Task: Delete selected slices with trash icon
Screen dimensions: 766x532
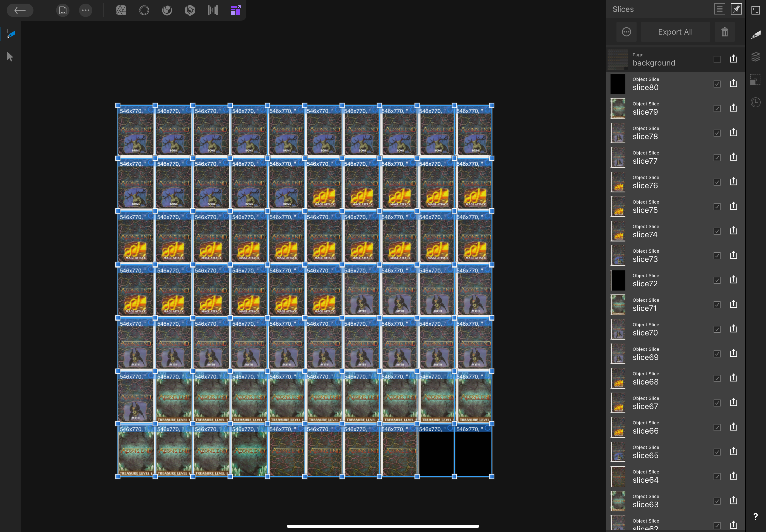Action: point(724,32)
